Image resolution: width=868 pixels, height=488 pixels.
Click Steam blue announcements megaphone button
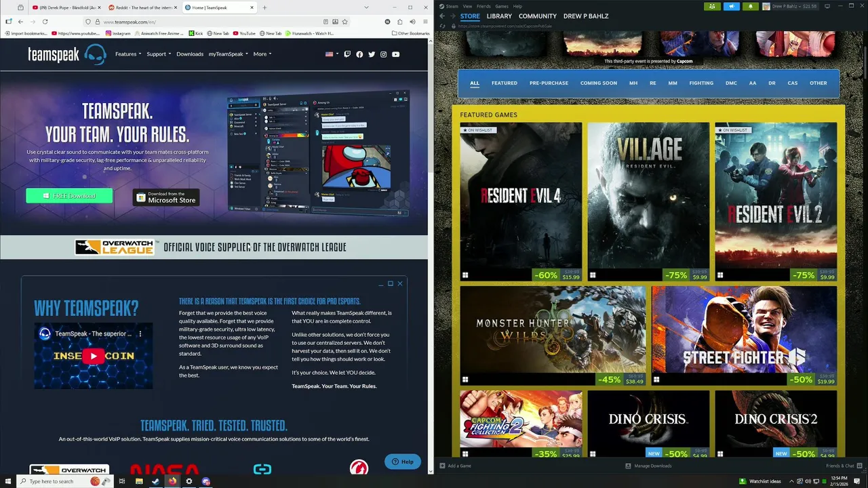732,6
